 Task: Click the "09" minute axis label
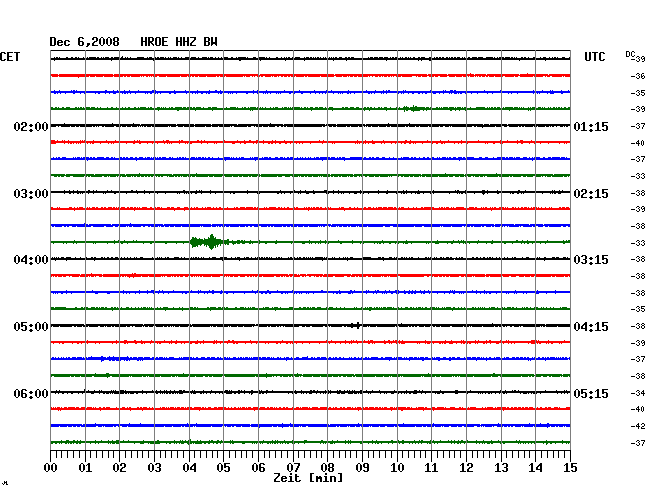362,468
